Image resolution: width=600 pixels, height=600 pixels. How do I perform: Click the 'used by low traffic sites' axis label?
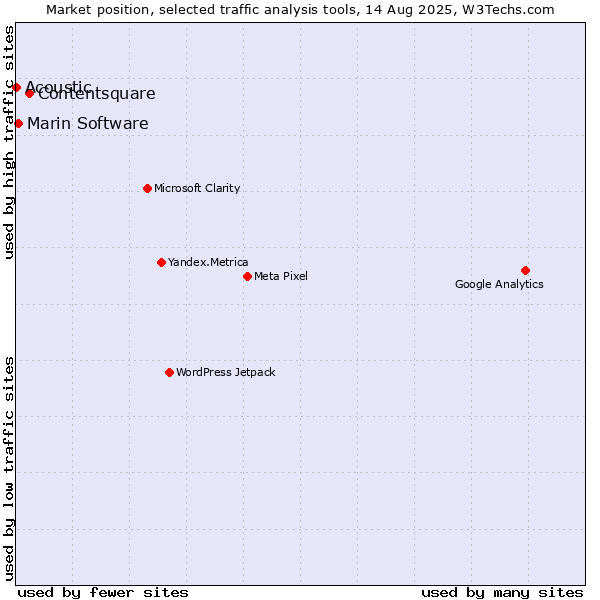click(9, 469)
